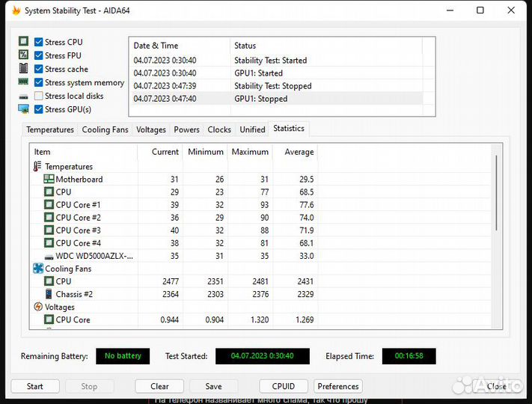Click the 'No battery' indicator

click(123, 356)
